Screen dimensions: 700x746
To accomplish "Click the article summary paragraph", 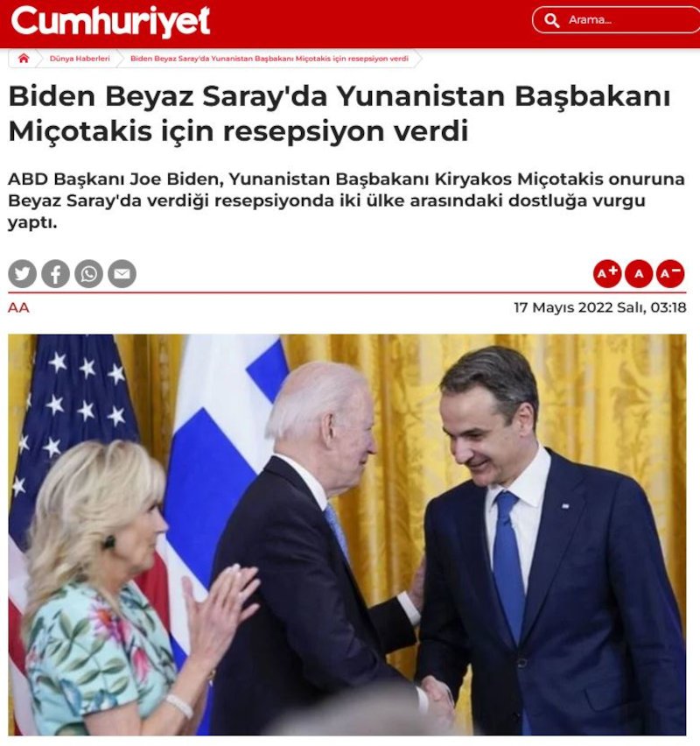I will click(346, 201).
